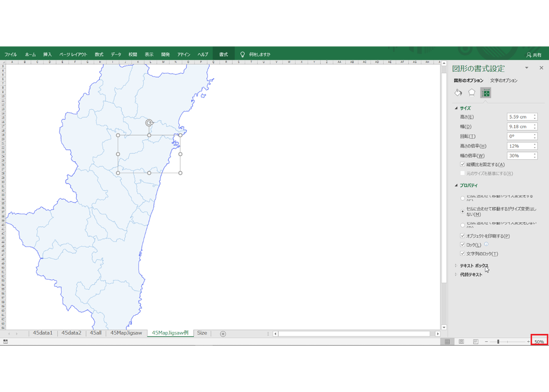Click the 高さ(E) spinner arrows
This screenshot has width=549, height=392.
pos(535,117)
